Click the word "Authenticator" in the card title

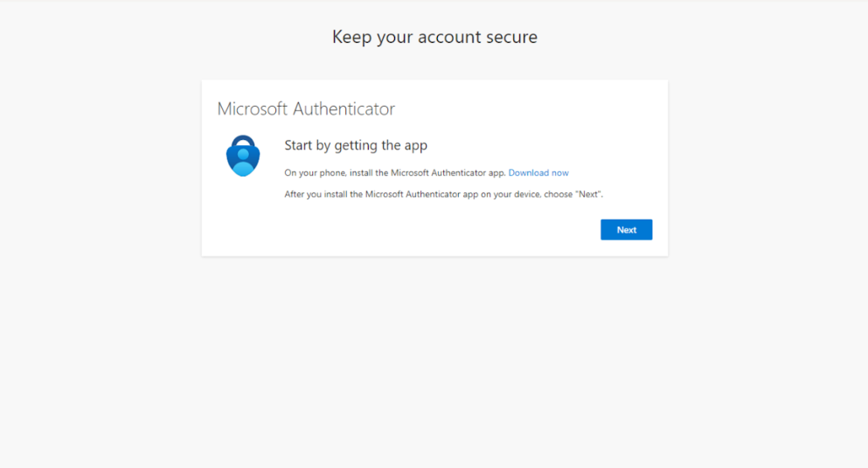tap(344, 109)
